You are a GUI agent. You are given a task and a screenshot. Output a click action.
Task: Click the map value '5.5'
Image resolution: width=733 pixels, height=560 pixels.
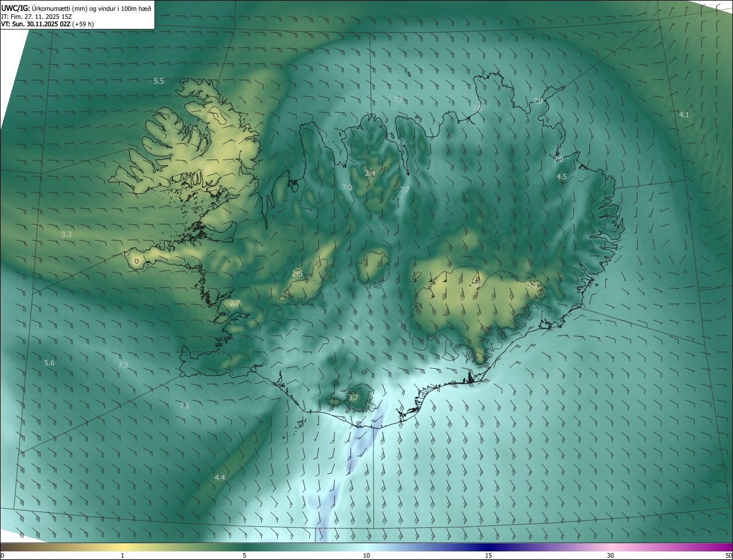pos(159,81)
